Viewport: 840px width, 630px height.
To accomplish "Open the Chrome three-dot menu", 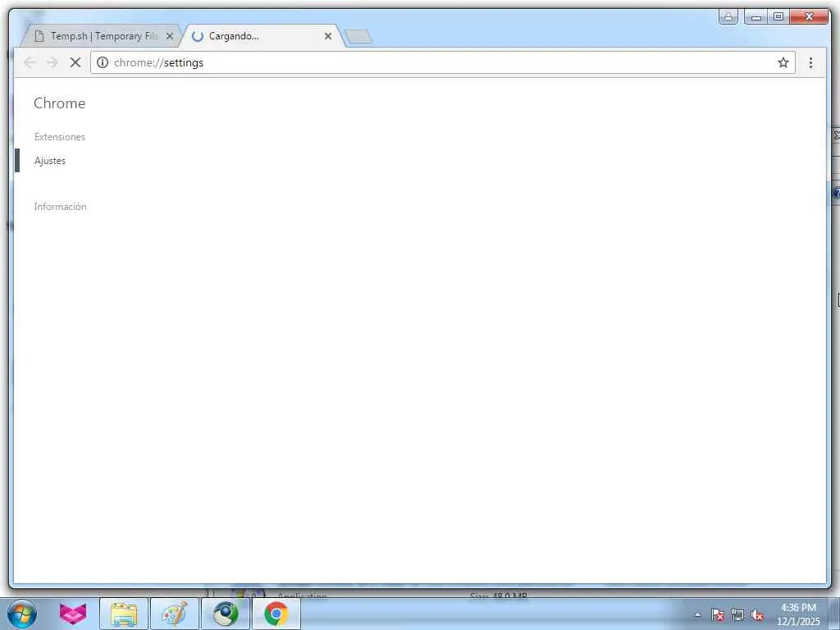I will pyautogui.click(x=810, y=62).
